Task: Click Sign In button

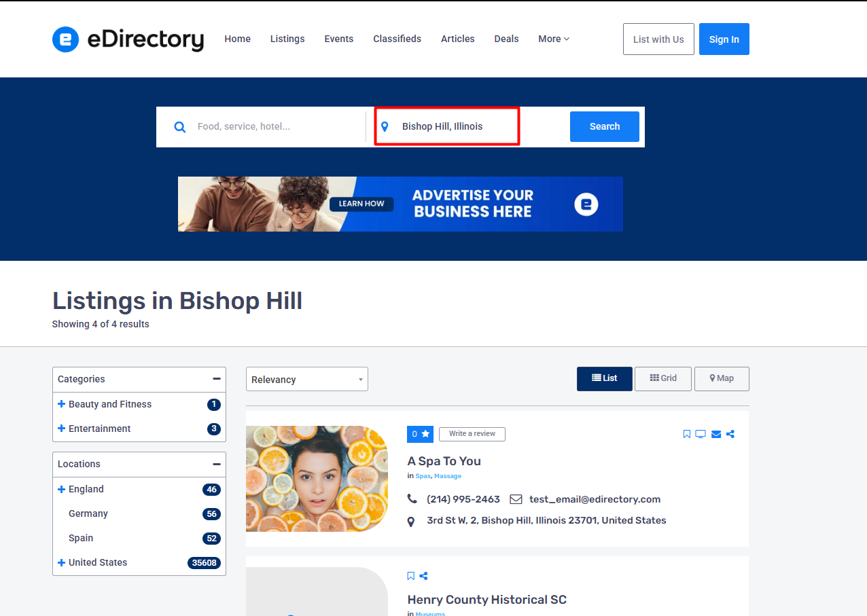Action: (724, 39)
